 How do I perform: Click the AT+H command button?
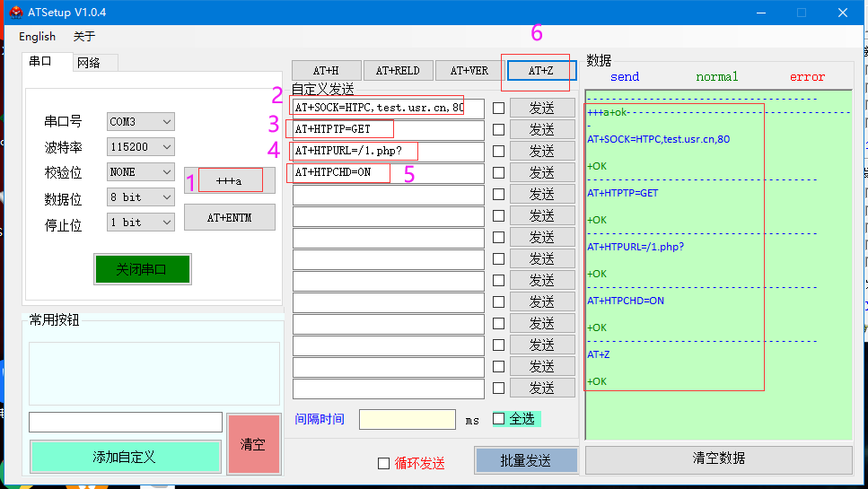tap(326, 71)
